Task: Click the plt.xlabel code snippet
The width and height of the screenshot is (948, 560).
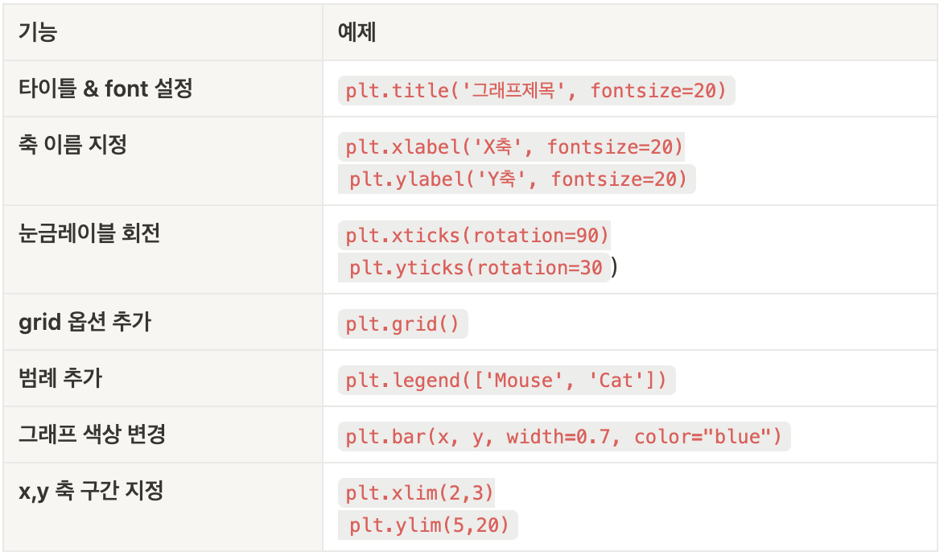Action: 512,147
